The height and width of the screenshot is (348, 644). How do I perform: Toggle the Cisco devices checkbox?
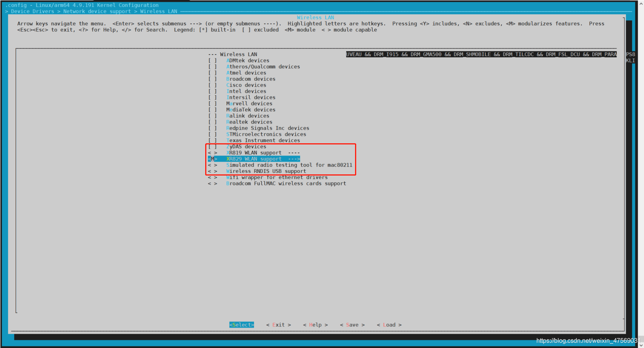[x=212, y=85]
